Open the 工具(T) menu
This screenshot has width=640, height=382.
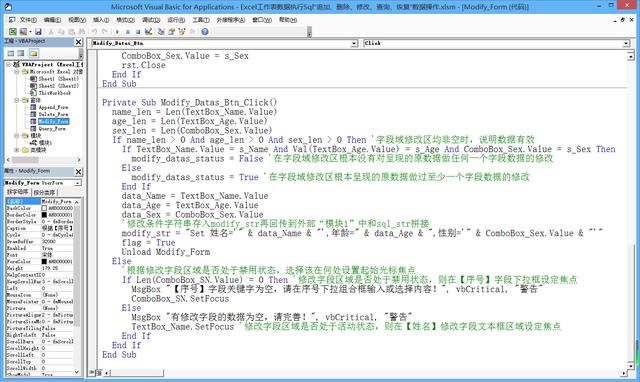[x=201, y=20]
